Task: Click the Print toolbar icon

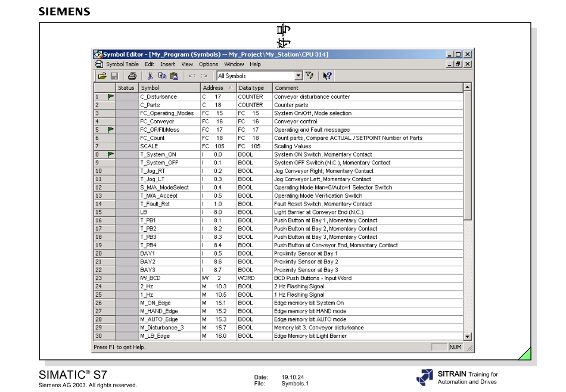Action: pos(132,76)
